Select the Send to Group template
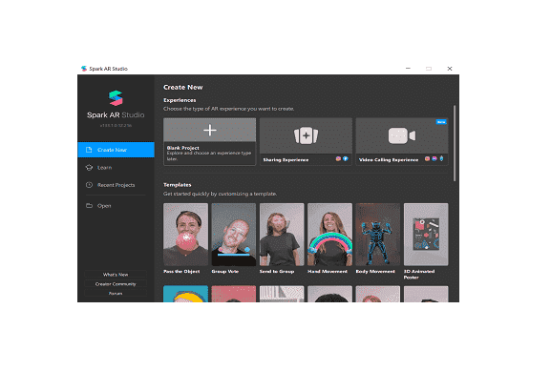Viewport: 551px width, 392px height. (282, 235)
